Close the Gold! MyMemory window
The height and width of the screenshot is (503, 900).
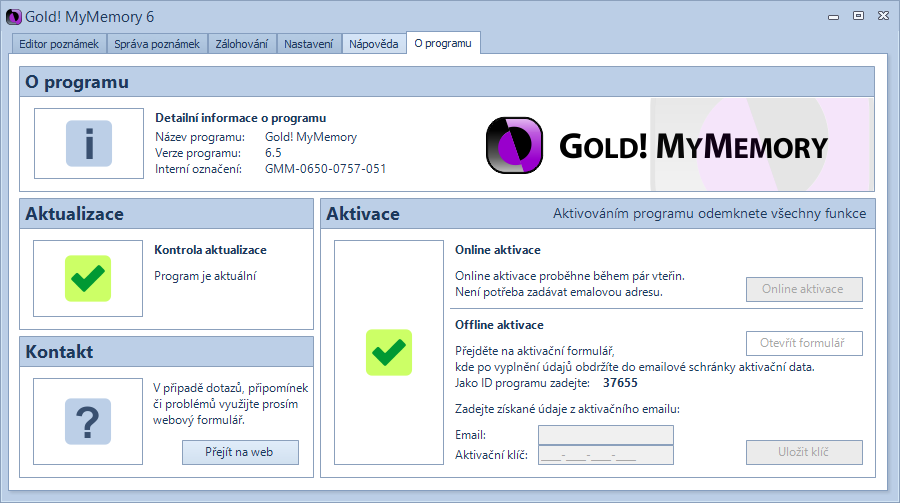pyautogui.click(x=883, y=16)
